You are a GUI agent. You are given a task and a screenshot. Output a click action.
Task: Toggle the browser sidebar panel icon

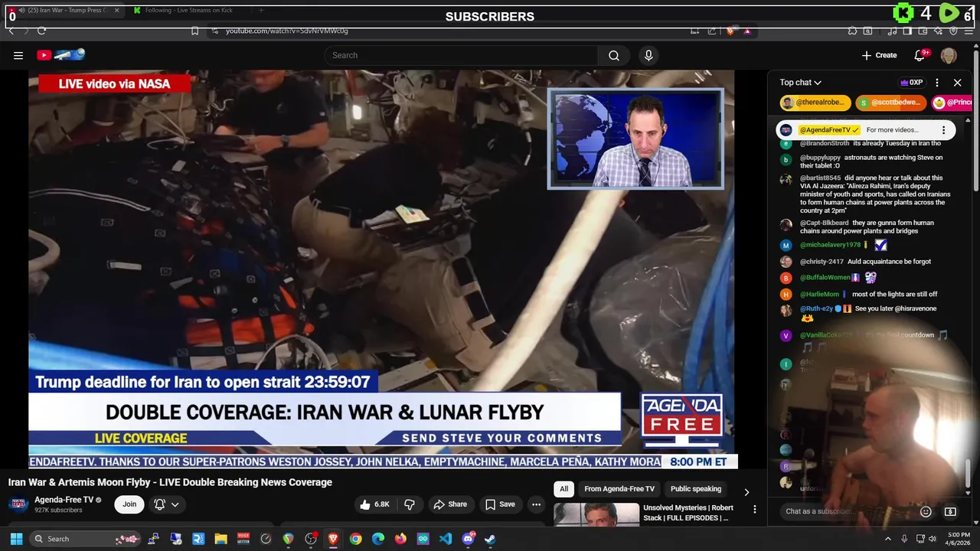[x=907, y=31]
